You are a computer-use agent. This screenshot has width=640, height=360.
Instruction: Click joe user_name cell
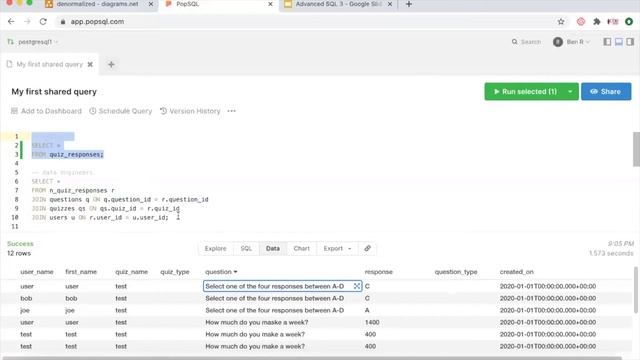click(x=25, y=310)
